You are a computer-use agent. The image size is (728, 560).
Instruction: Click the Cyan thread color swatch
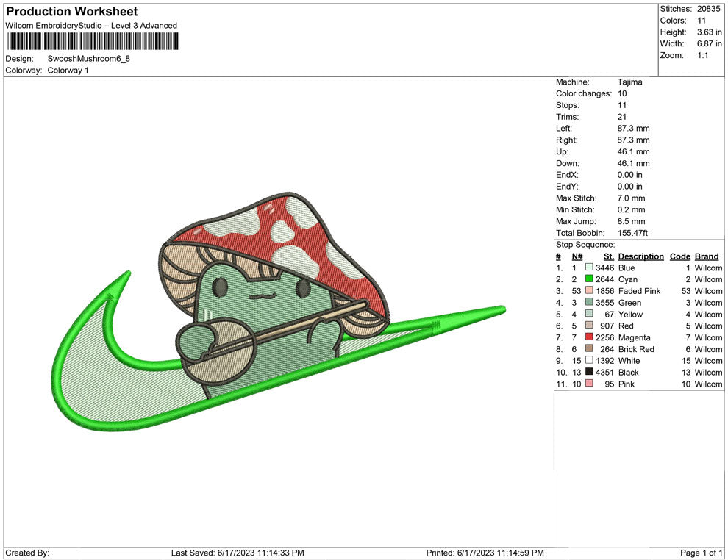[x=589, y=279]
